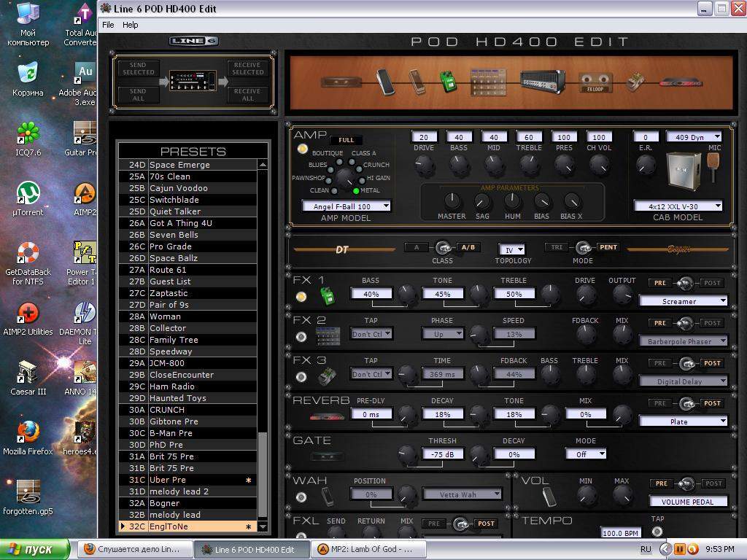Toggle DT Class A / A/B switch
Image resolution: width=747 pixels, height=560 pixels.
(442, 248)
